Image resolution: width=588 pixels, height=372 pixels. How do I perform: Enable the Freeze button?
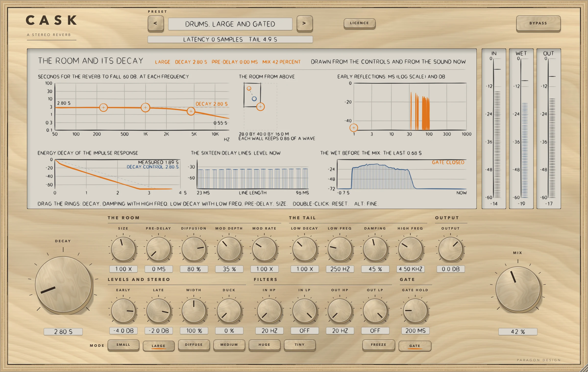(x=379, y=345)
